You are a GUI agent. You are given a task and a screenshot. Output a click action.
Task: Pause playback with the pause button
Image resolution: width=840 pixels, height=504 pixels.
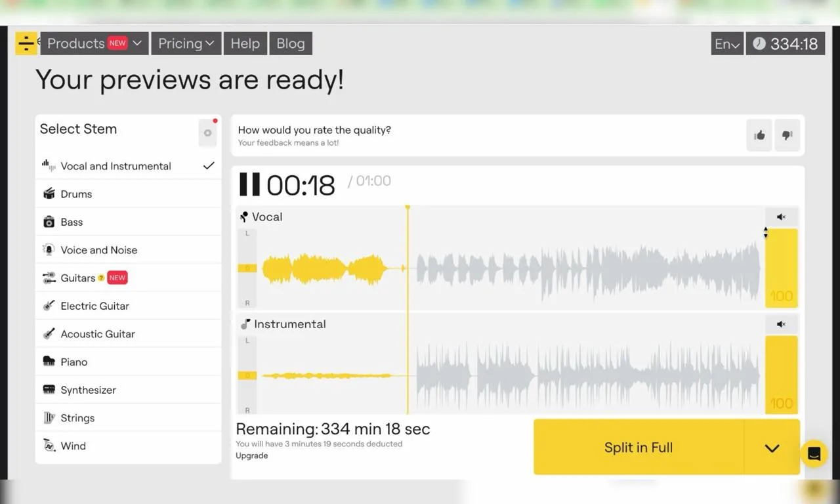click(249, 184)
